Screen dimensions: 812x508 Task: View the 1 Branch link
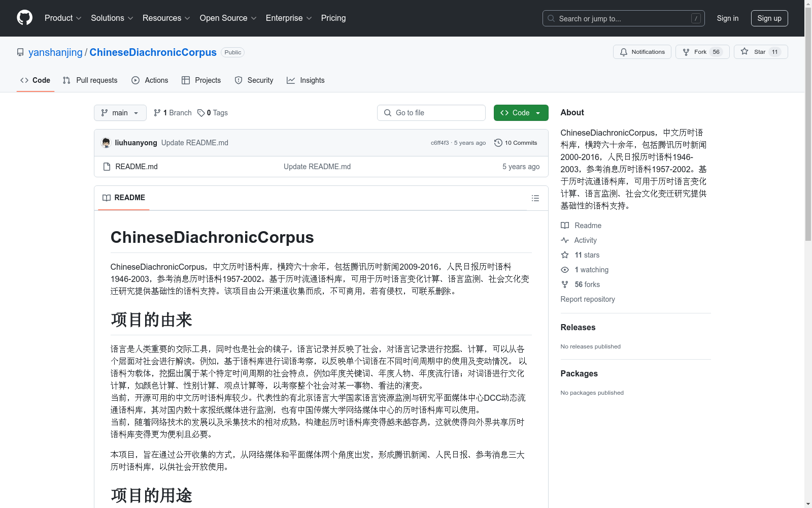tap(173, 113)
